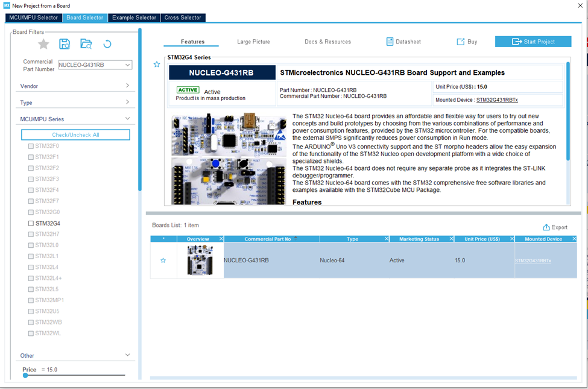Close the New Project from a Board window
This screenshot has width=588, height=389.
(580, 5)
